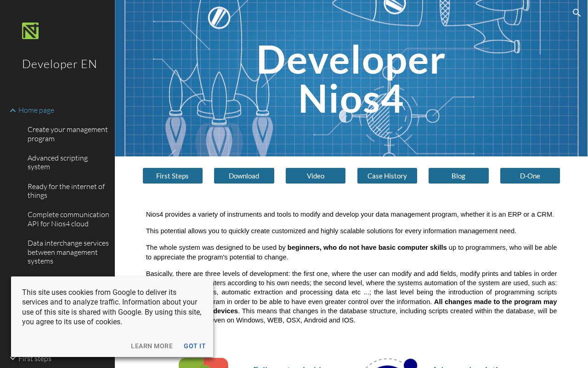Open Data interchange services between management systems
588x368 pixels.
pyautogui.click(x=68, y=252)
